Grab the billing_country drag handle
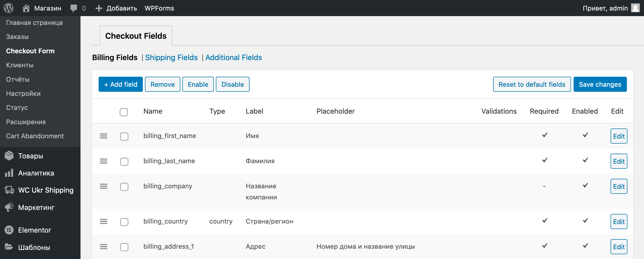The height and width of the screenshot is (259, 644). click(x=104, y=221)
